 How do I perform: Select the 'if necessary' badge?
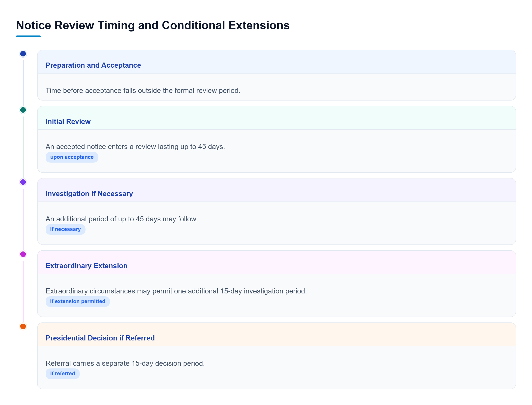click(65, 229)
